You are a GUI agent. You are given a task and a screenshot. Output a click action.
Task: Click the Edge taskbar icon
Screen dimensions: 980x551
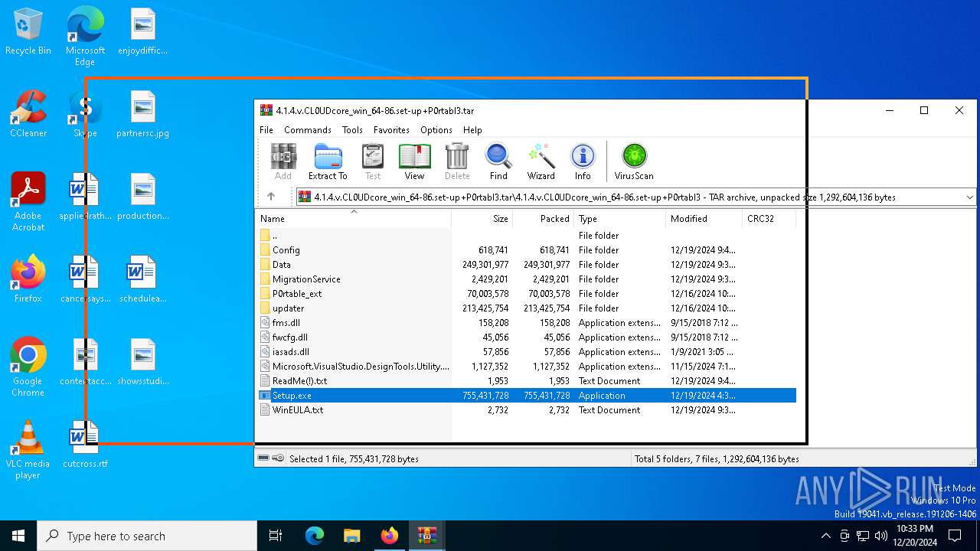pyautogui.click(x=315, y=536)
